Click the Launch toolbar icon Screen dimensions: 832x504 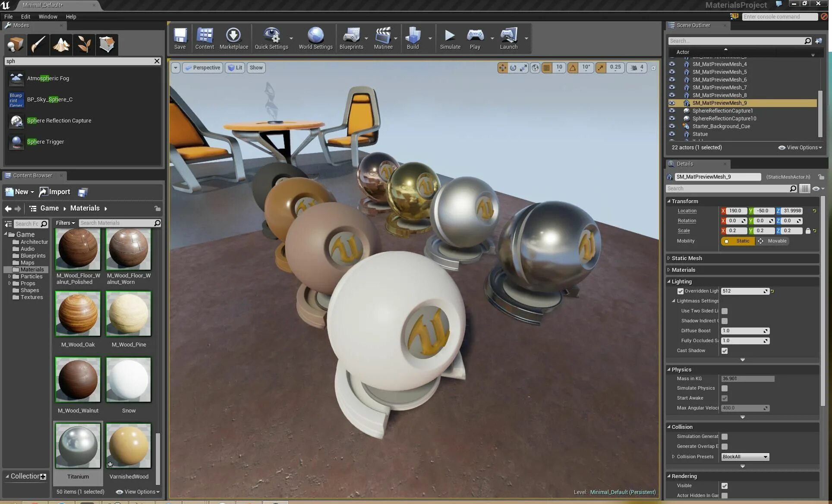(508, 38)
